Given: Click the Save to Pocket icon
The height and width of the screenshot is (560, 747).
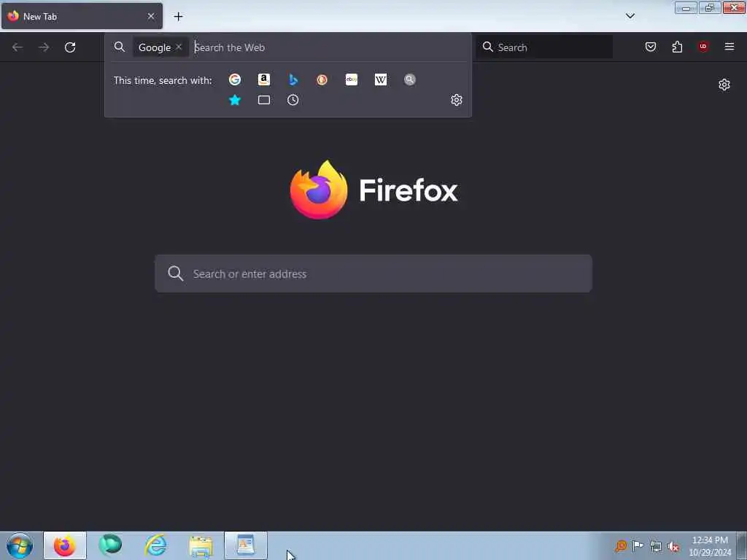Looking at the screenshot, I should [x=650, y=47].
